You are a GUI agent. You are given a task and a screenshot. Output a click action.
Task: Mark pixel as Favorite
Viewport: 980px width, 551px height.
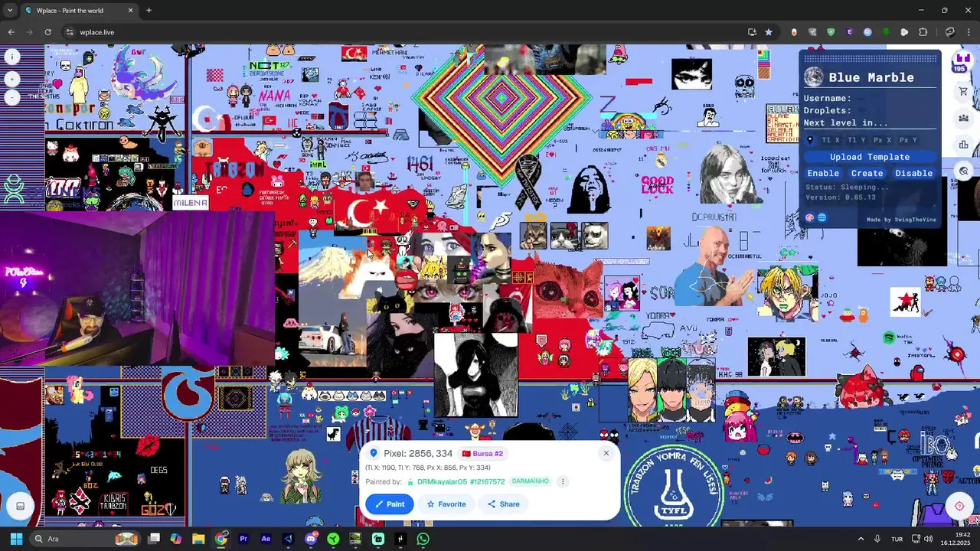point(446,504)
